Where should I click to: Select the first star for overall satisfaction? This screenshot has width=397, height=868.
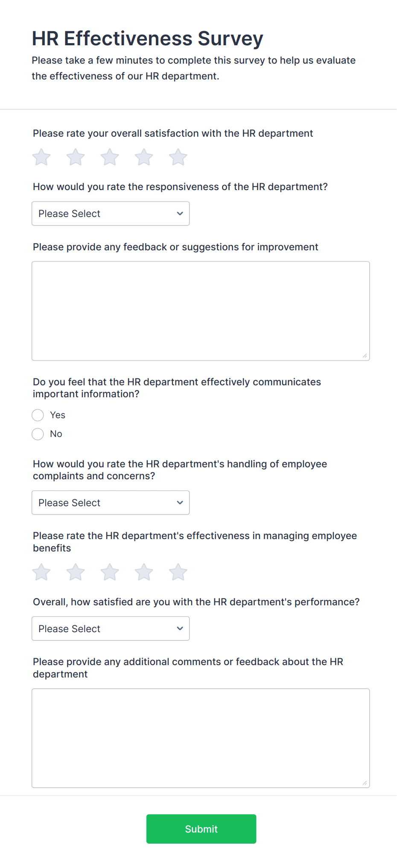pyautogui.click(x=41, y=157)
